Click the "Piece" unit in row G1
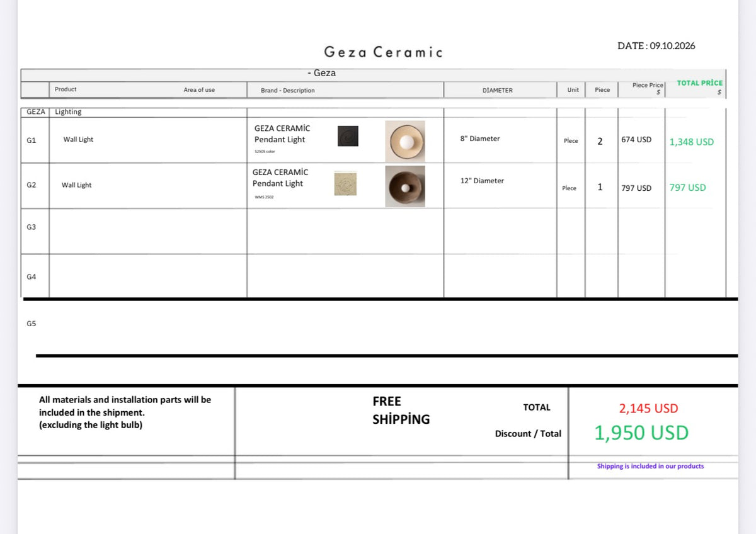The image size is (756, 534). tap(571, 141)
